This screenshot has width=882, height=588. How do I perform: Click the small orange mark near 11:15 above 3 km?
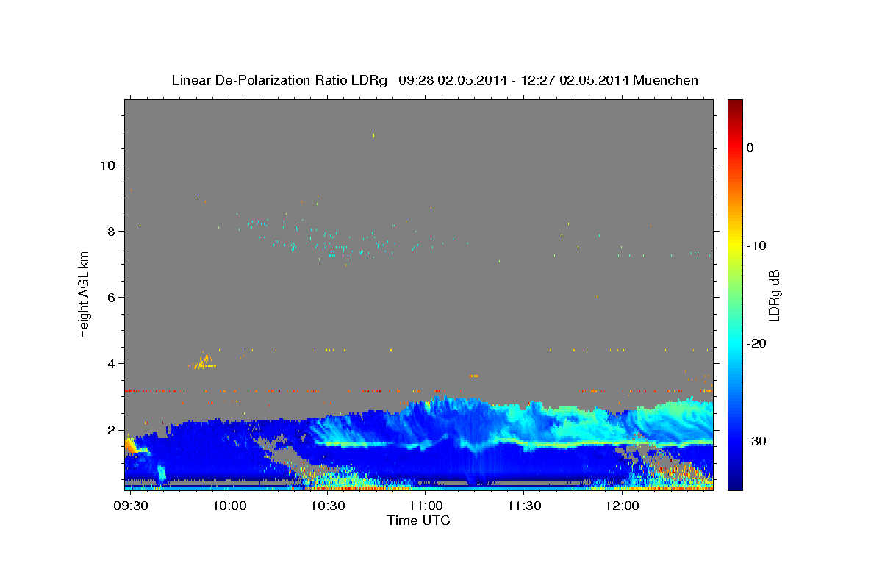coord(474,376)
